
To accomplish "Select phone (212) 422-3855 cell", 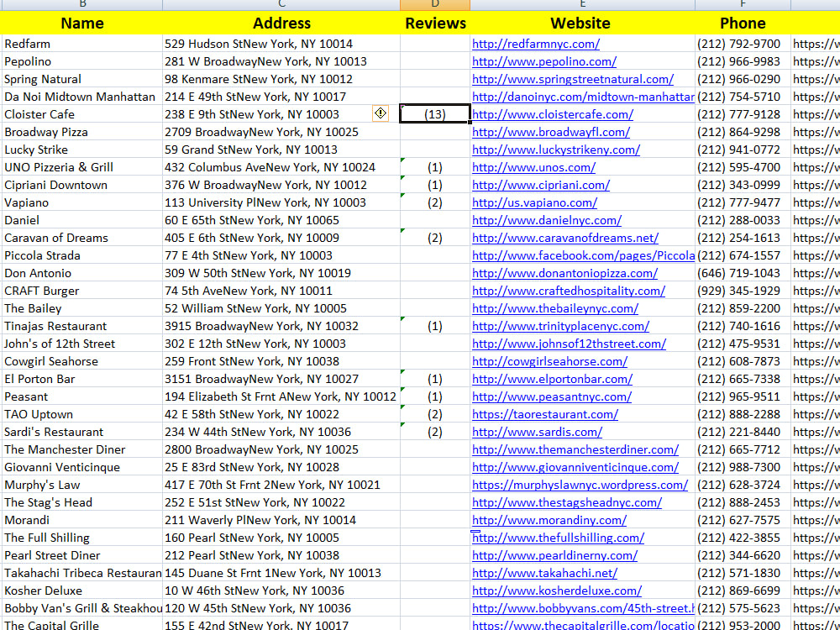I will [x=743, y=538].
